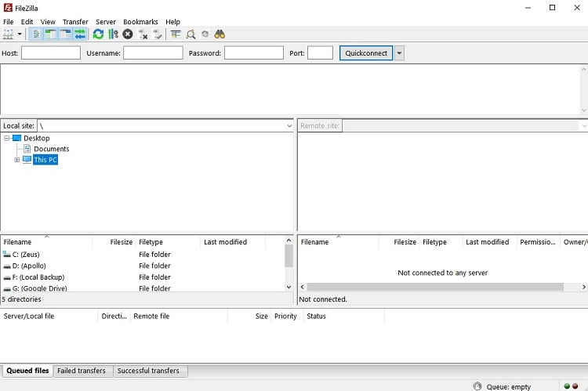The image size is (588, 391).
Task: Switch to the Queued files tab
Action: [27, 371]
